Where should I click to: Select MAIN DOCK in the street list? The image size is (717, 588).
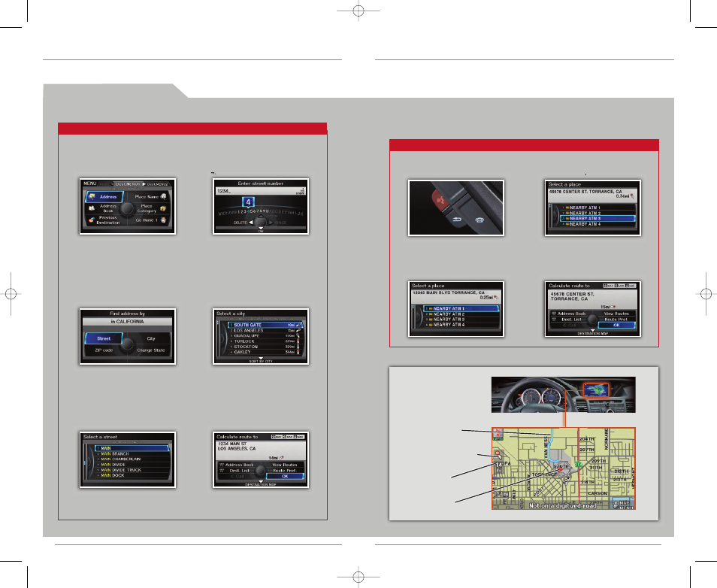(x=132, y=475)
